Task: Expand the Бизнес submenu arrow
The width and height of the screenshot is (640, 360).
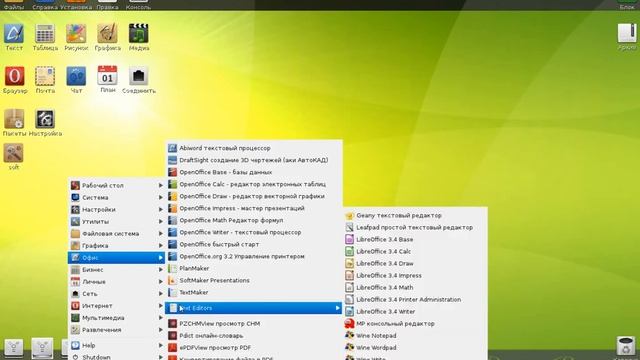Action: pyautogui.click(x=160, y=270)
